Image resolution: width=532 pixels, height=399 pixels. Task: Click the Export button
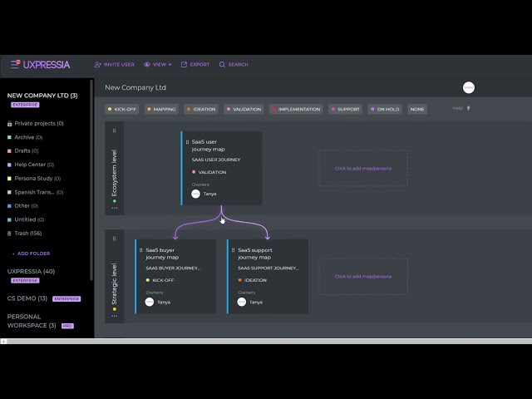pos(195,65)
